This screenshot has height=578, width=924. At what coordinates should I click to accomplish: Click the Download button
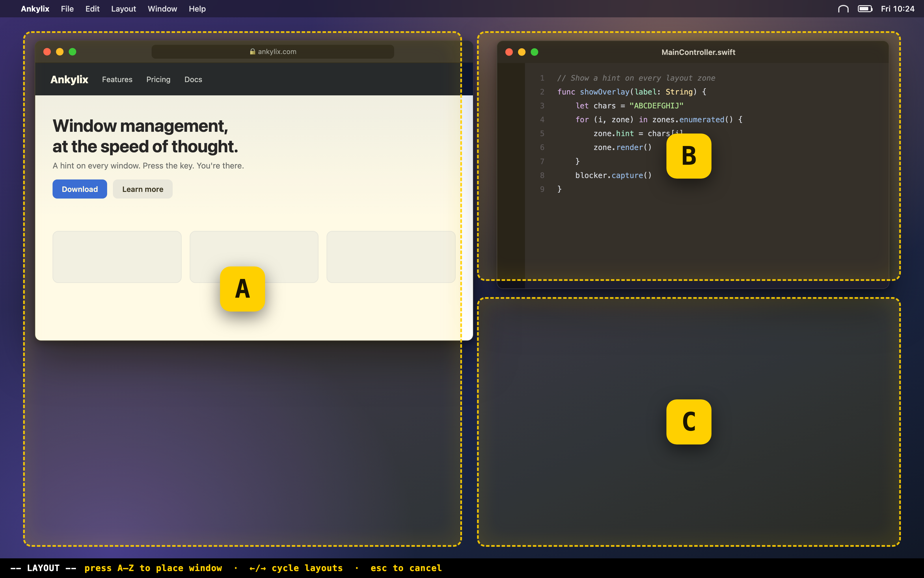point(80,189)
